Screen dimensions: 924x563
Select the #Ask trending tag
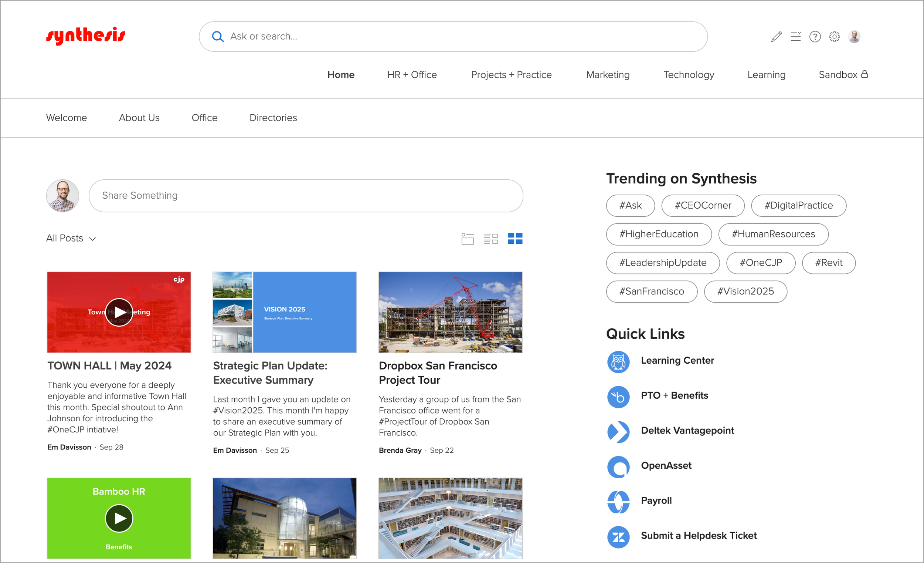[x=631, y=205]
